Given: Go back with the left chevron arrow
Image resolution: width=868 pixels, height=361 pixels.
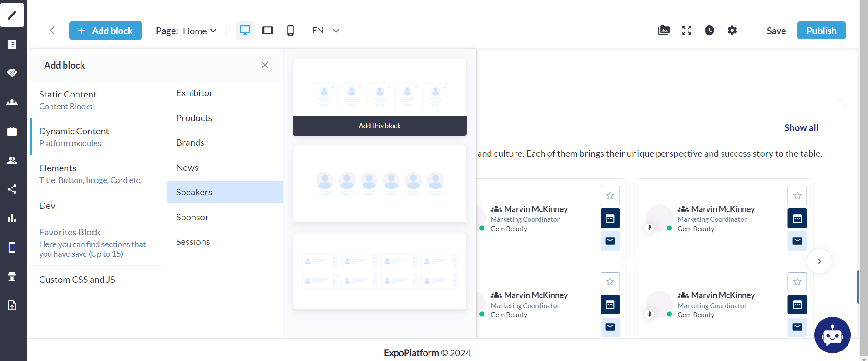Looking at the screenshot, I should 52,31.
